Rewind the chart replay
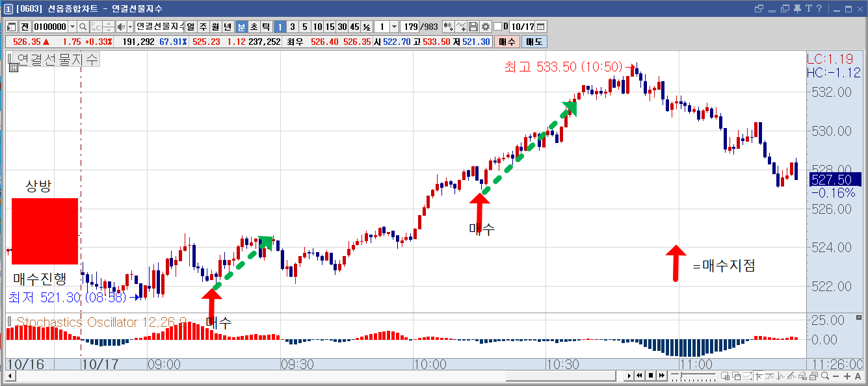This screenshot has width=868, height=386. [640, 376]
